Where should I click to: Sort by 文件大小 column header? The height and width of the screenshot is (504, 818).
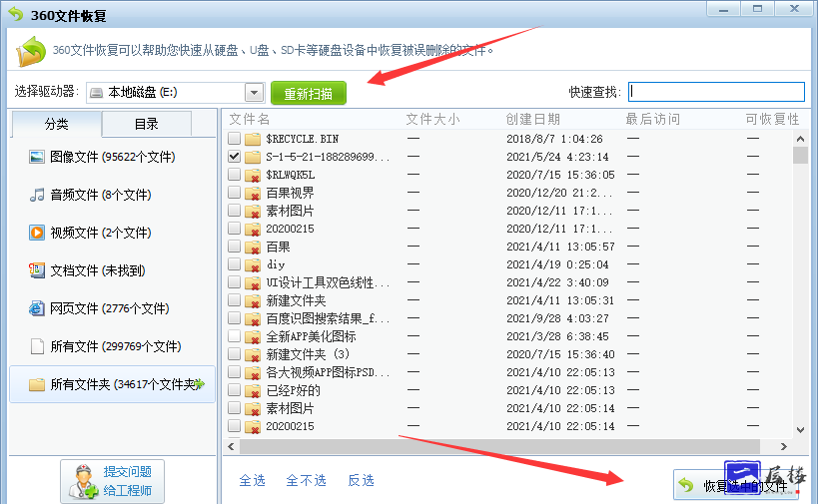pos(433,120)
